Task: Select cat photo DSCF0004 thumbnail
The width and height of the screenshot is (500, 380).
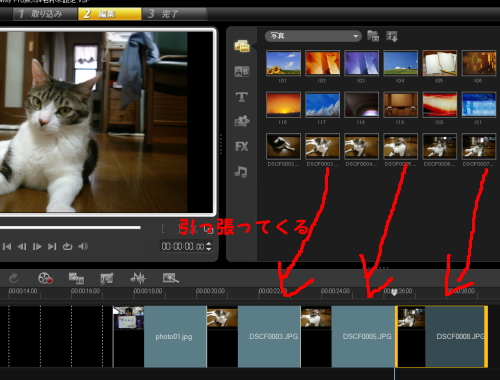Action: (x=361, y=146)
